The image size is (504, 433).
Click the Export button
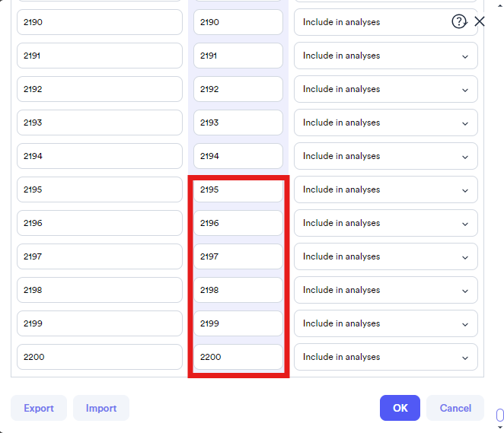pos(39,408)
